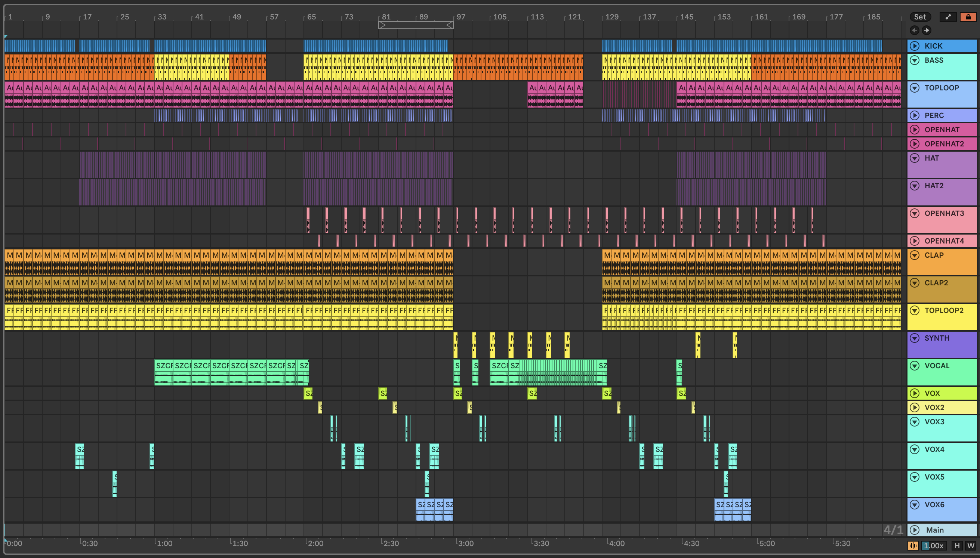Fold the CLAP track arrow
Viewport: 980px width, 558px height.
915,255
